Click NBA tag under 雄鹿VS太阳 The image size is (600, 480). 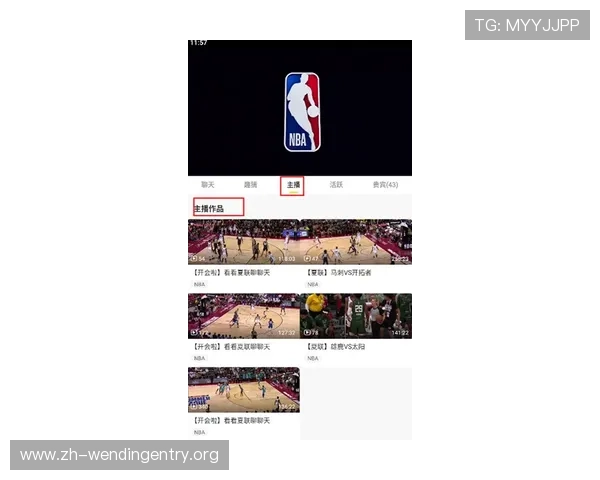(x=313, y=358)
